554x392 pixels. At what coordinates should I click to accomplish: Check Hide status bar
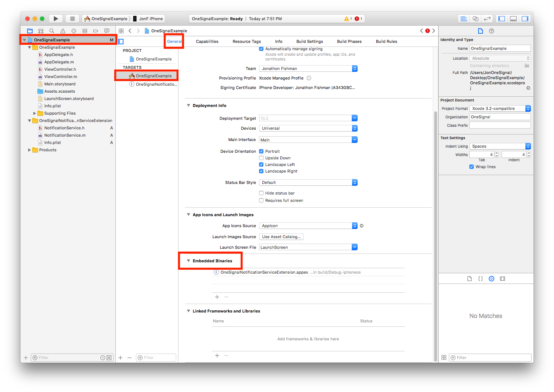[x=261, y=193]
